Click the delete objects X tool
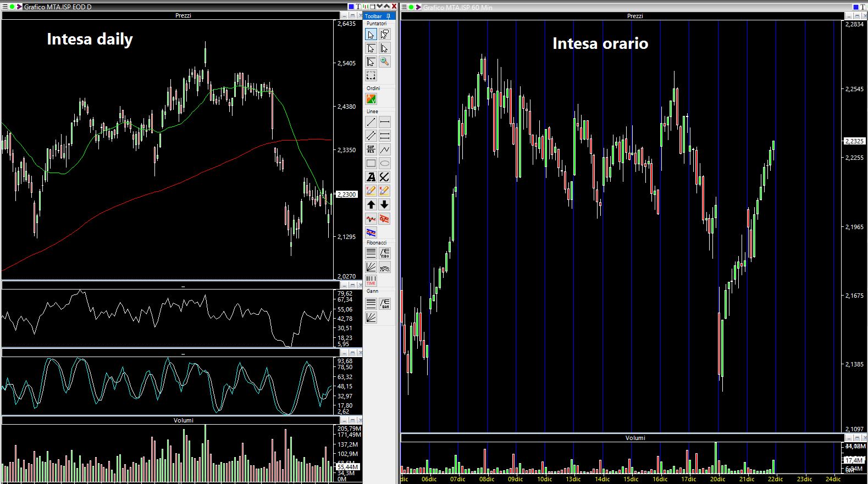This screenshot has width=868, height=484. (385, 177)
